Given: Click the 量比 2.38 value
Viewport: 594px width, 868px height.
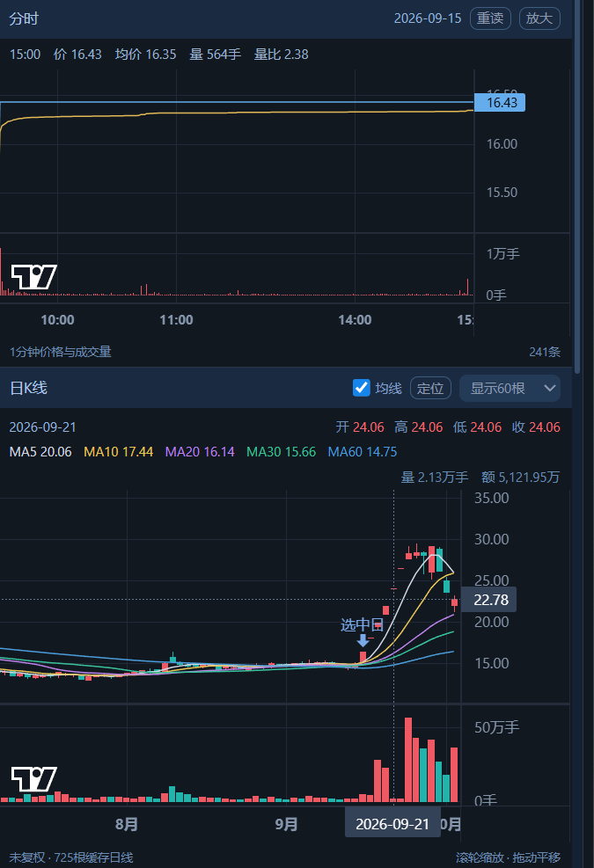Looking at the screenshot, I should tap(281, 55).
